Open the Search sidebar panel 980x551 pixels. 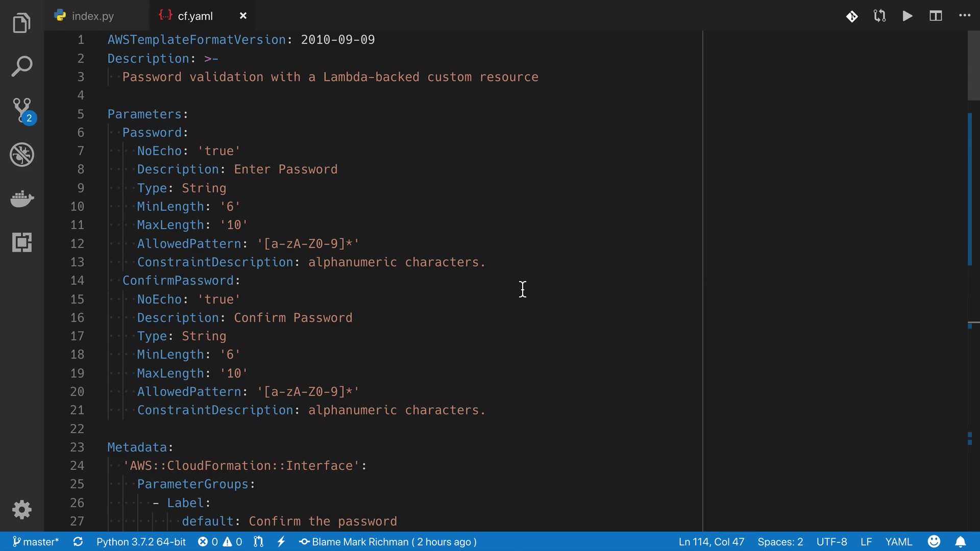(21, 66)
